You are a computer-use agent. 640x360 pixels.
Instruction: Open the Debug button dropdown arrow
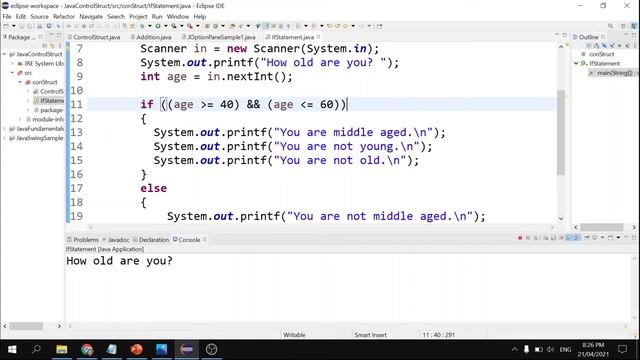click(x=150, y=26)
